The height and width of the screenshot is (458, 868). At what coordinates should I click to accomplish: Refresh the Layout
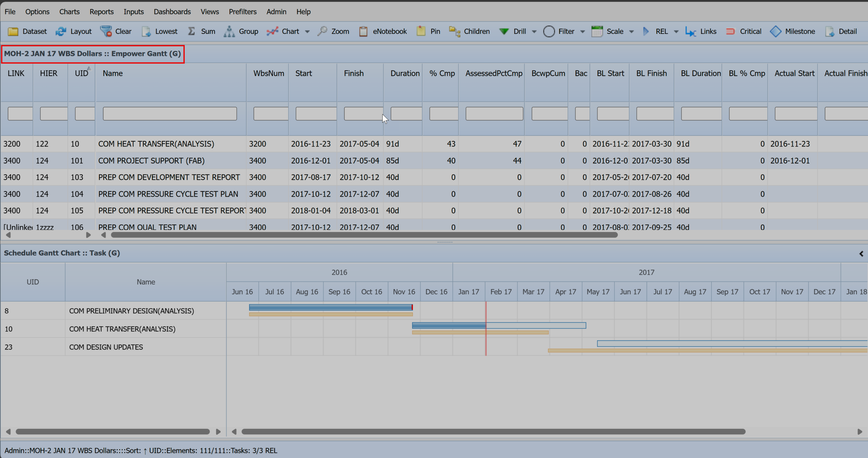coord(80,31)
